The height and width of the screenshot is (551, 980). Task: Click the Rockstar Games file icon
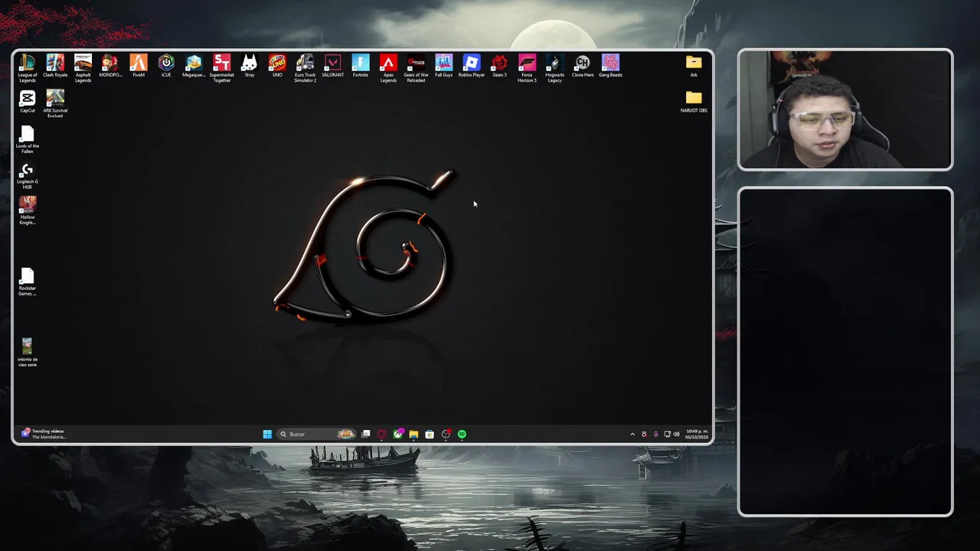pos(28,282)
